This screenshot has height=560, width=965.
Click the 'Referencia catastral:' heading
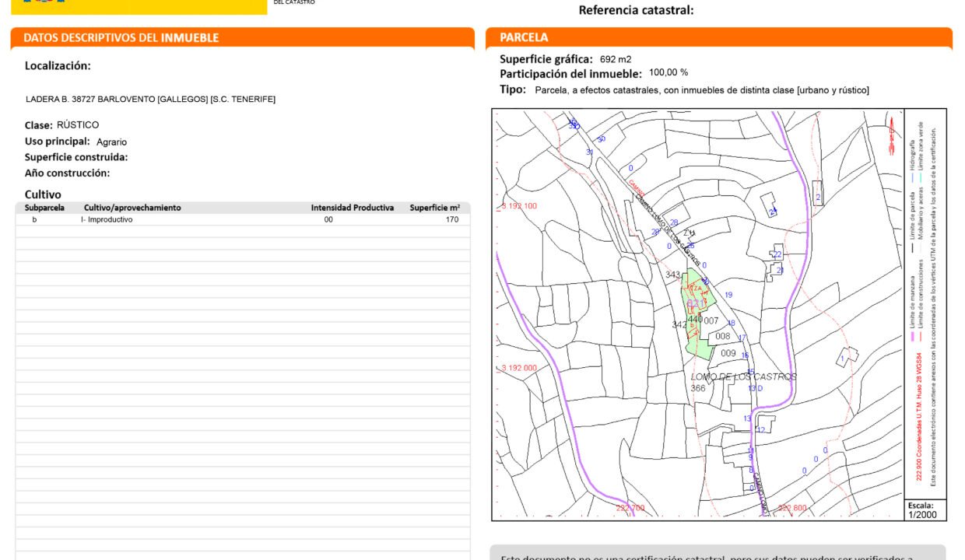[636, 10]
